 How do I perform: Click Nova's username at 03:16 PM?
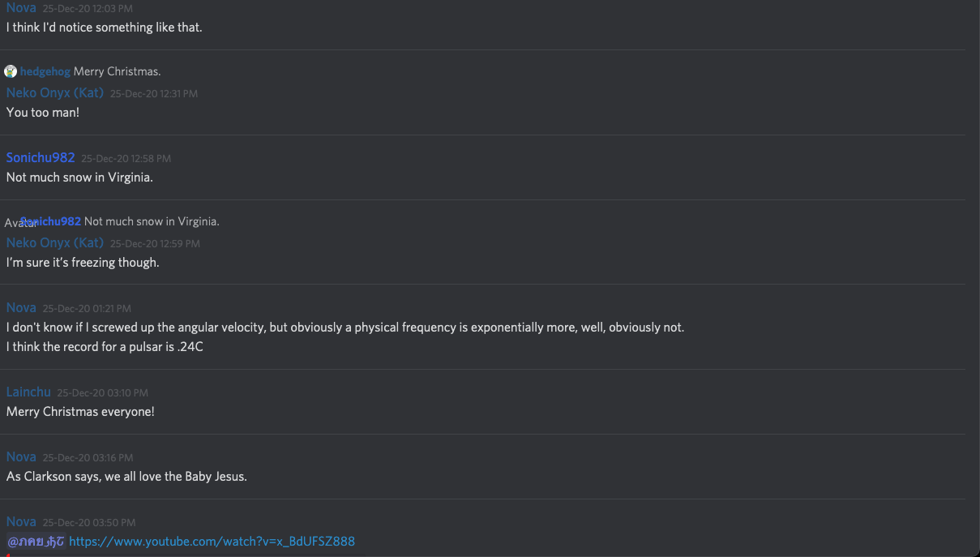21,456
